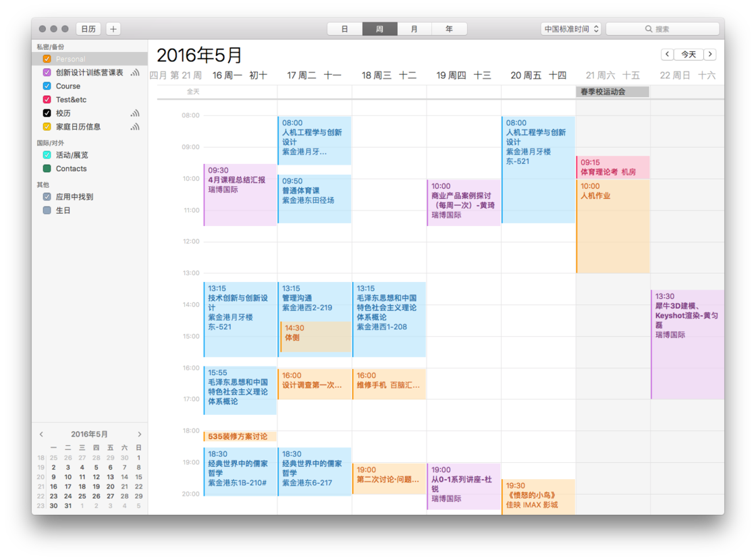
Task: Select Monday 15:55 毛泽东思想 event
Action: pos(240,391)
